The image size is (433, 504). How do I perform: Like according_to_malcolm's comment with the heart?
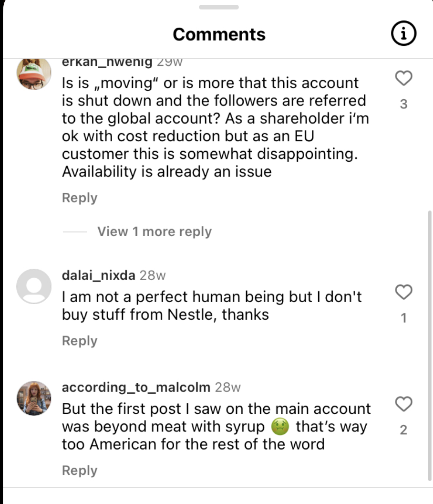404,405
